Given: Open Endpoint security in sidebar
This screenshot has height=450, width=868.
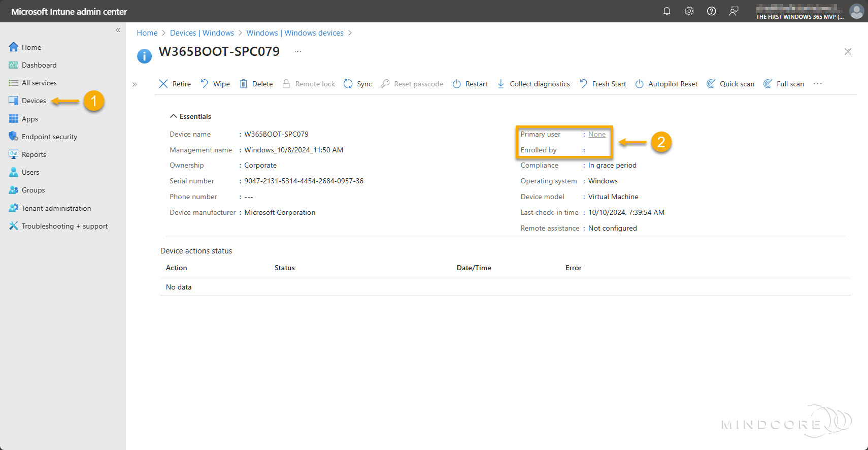Looking at the screenshot, I should coord(49,137).
